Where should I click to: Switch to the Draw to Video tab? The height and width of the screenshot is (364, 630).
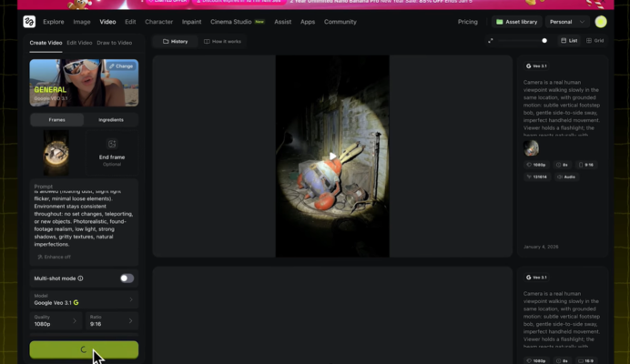pos(114,43)
